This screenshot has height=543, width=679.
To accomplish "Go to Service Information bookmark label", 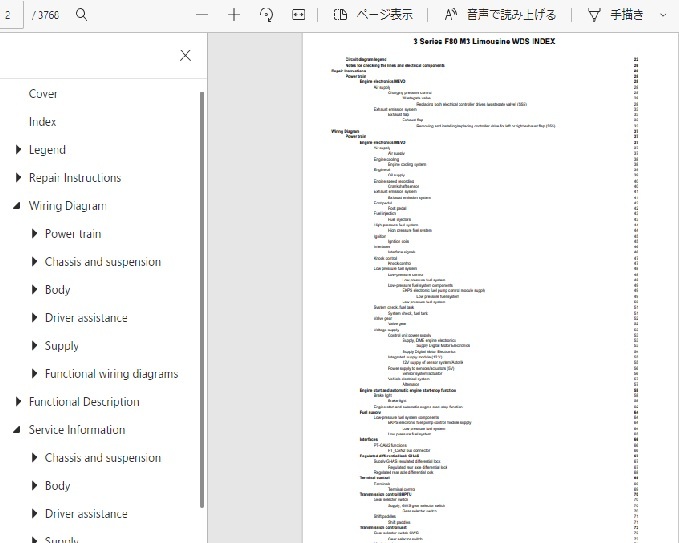I will (77, 430).
